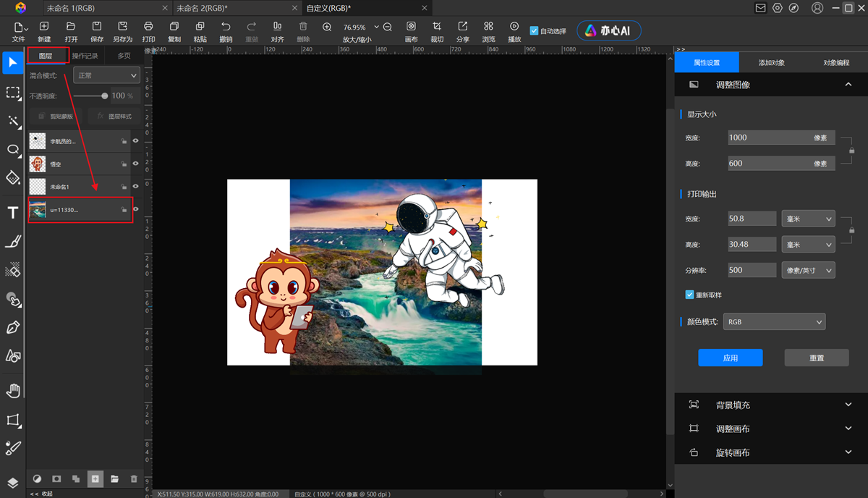Uncheck the 重新取样 resample checkbox
Viewport: 868px width, 498px height.
tap(689, 295)
